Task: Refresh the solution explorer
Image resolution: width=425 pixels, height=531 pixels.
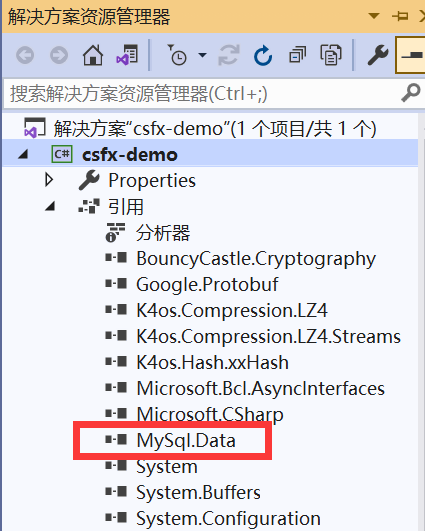Action: click(x=263, y=55)
